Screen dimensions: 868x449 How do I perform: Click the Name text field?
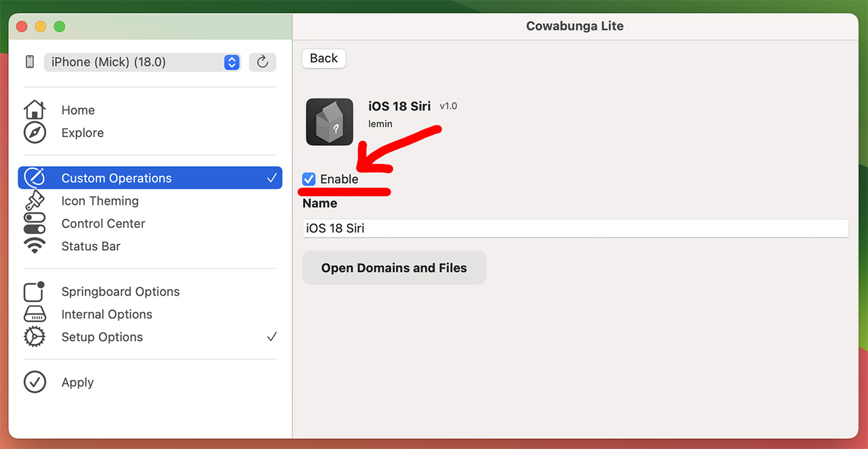pyautogui.click(x=575, y=228)
